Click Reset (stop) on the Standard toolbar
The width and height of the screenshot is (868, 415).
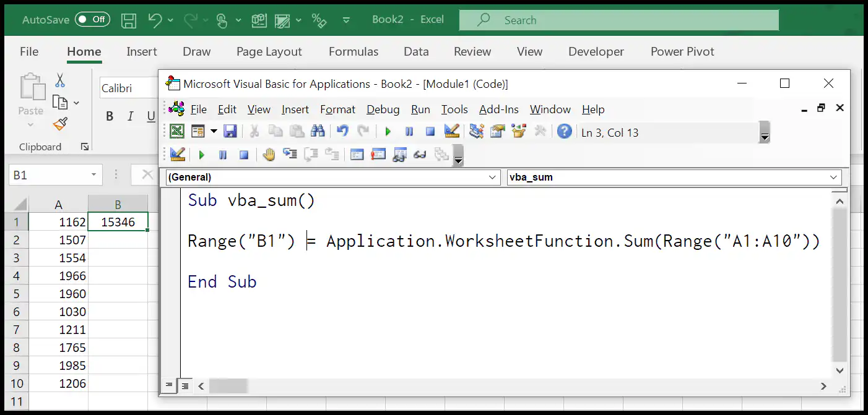[430, 131]
